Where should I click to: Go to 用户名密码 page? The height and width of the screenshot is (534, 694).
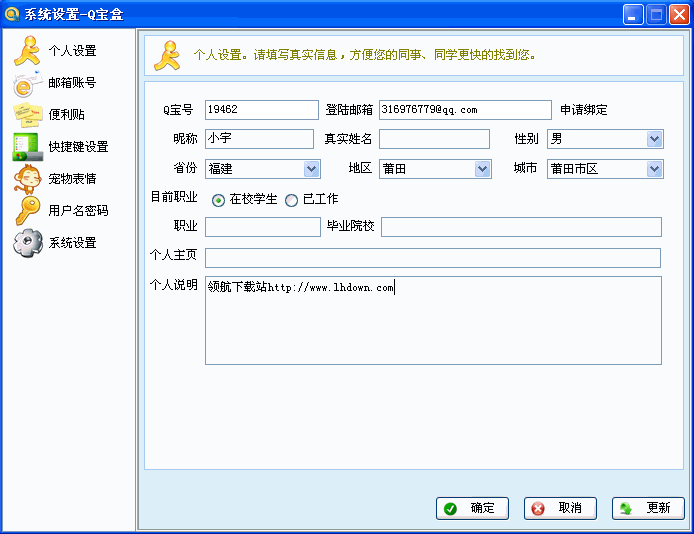pyautogui.click(x=78, y=211)
